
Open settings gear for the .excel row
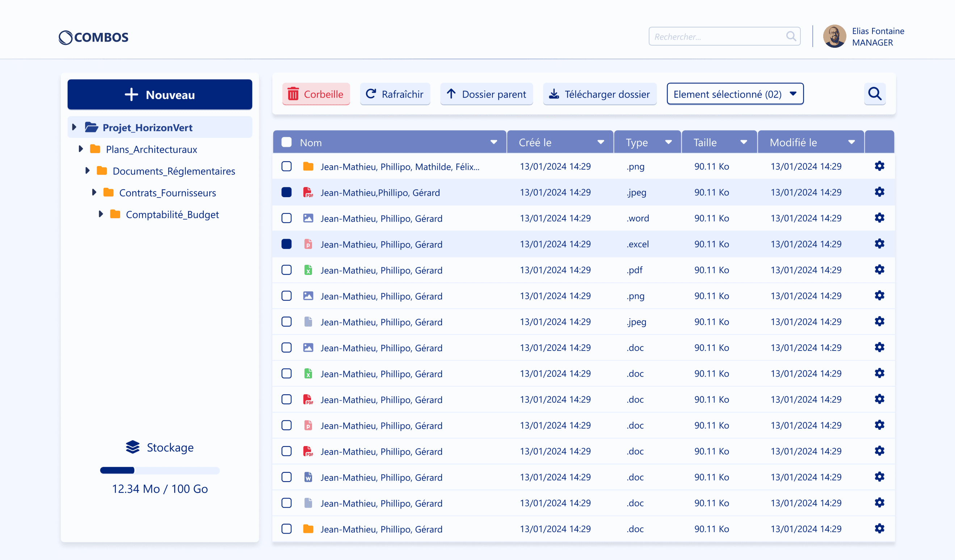pyautogui.click(x=879, y=244)
